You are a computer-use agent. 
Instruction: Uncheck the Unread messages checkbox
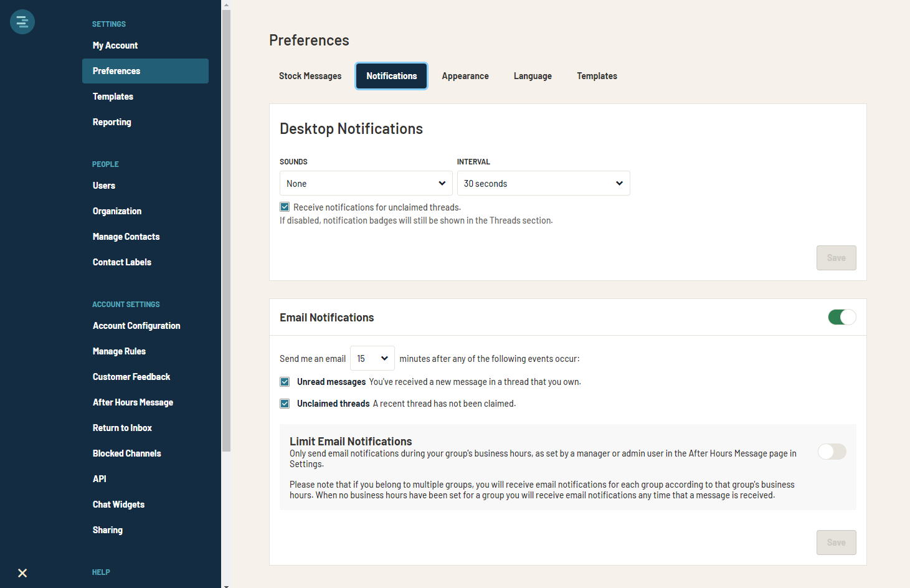(285, 382)
